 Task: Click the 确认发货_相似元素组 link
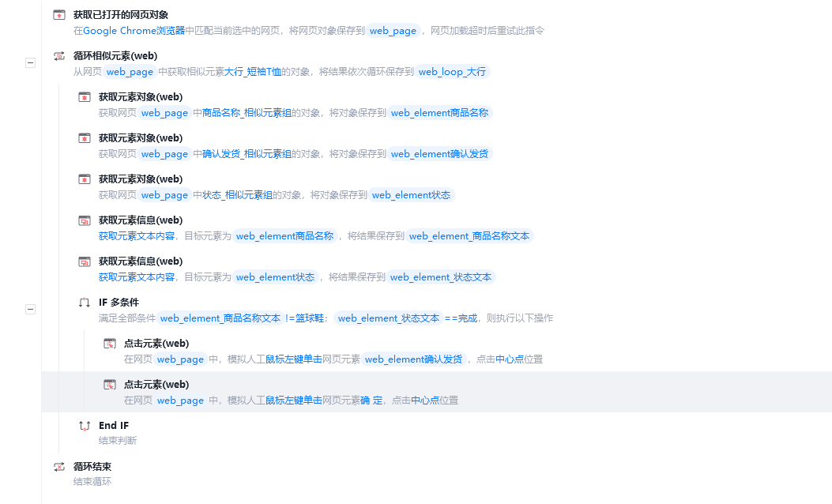247,154
